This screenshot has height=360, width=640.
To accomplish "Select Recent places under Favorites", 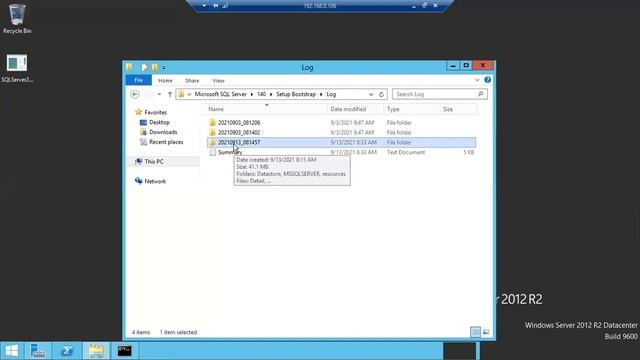I will (x=166, y=142).
